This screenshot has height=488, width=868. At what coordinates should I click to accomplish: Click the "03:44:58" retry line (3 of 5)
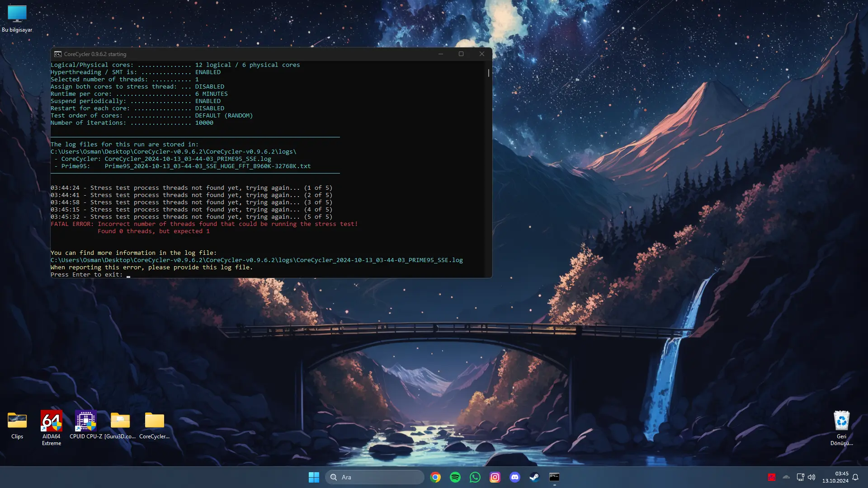click(x=192, y=202)
